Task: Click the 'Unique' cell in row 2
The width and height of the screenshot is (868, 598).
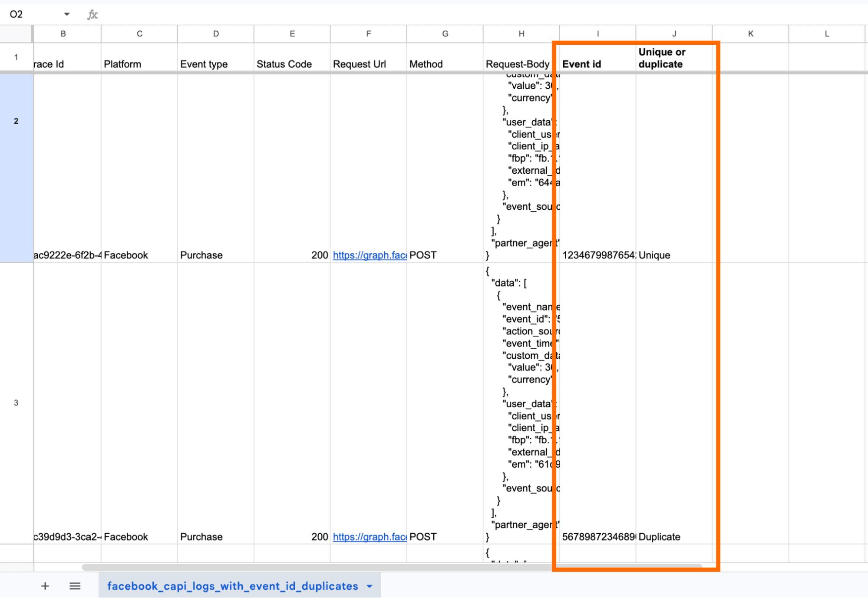Action: 674,168
